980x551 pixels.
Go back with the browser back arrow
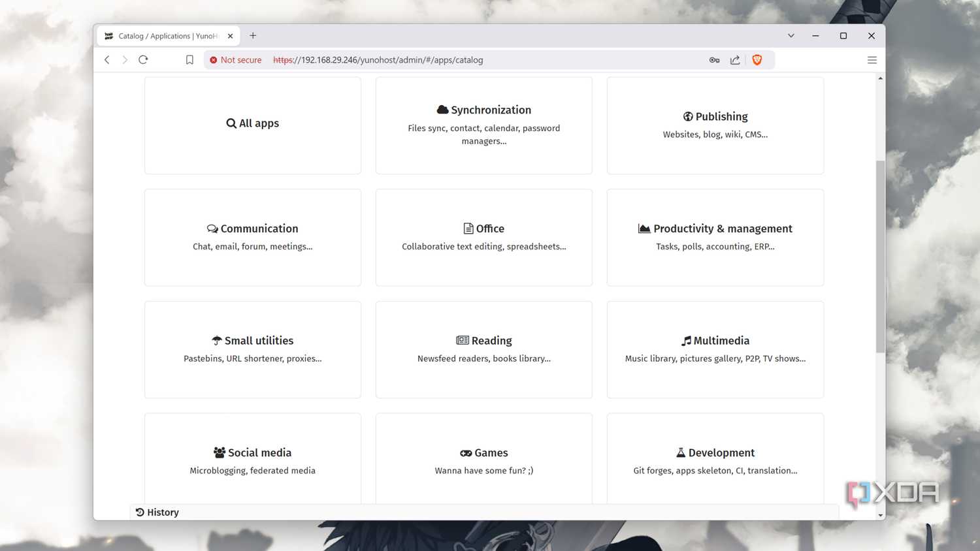coord(107,60)
